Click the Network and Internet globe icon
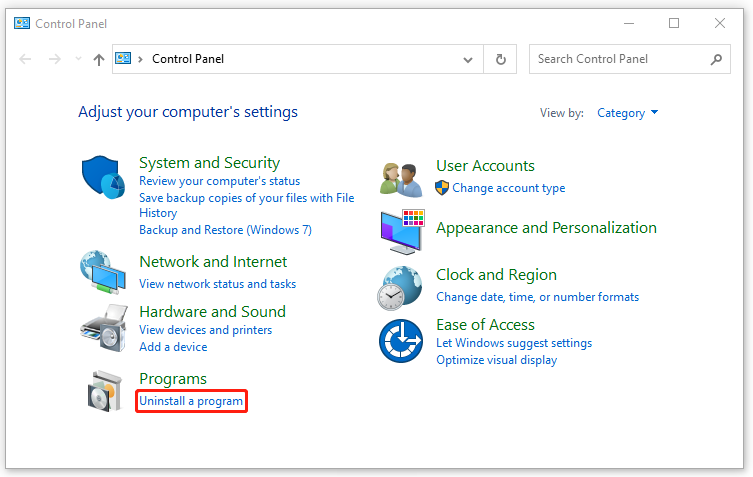The width and height of the screenshot is (753, 477). tap(103, 272)
